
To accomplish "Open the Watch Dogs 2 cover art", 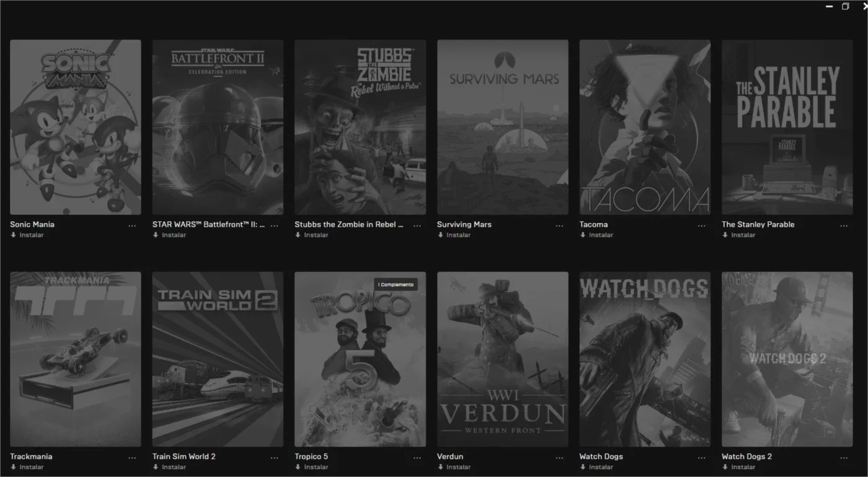I will click(x=787, y=359).
